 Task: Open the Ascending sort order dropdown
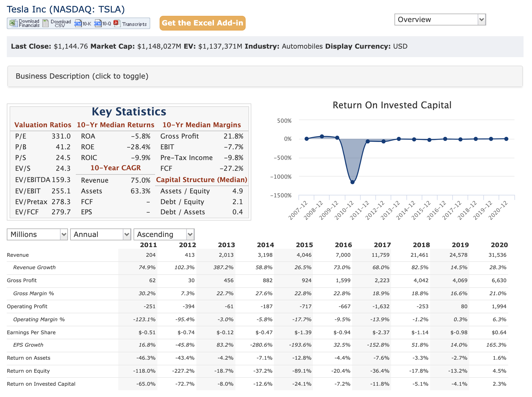164,234
